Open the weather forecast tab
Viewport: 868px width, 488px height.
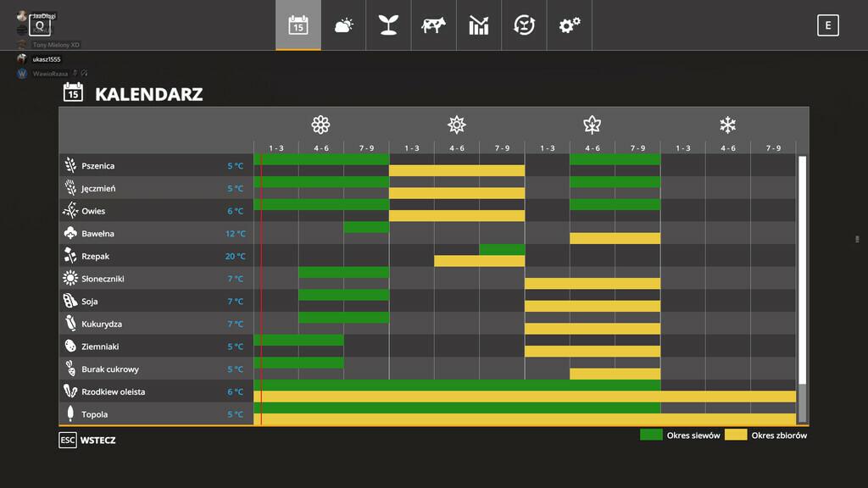[343, 25]
